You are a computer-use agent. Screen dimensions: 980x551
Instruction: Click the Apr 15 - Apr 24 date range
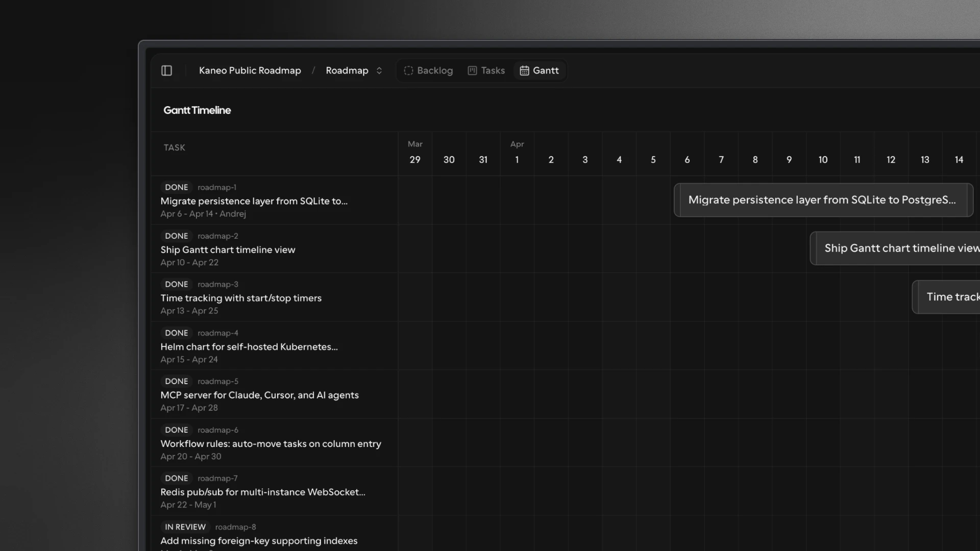click(x=189, y=359)
